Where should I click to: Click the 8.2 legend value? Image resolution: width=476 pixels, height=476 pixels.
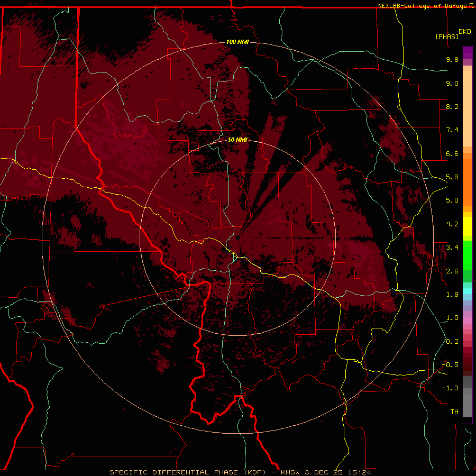click(x=452, y=106)
